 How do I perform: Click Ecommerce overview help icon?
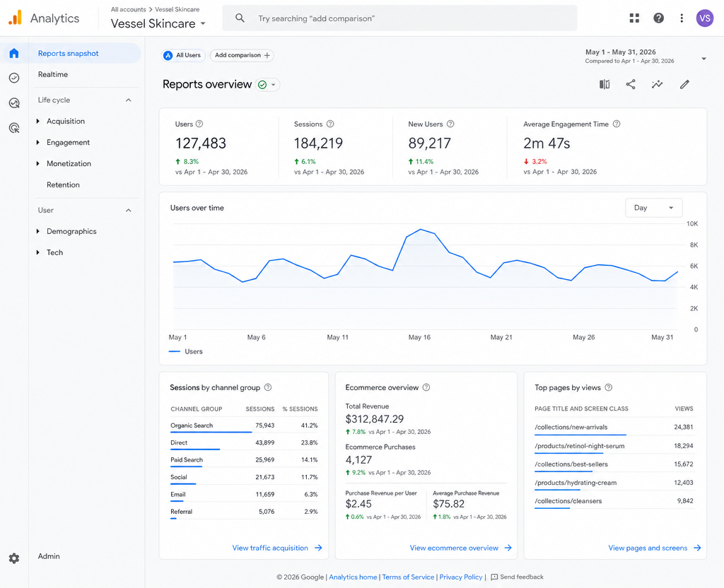pos(426,387)
